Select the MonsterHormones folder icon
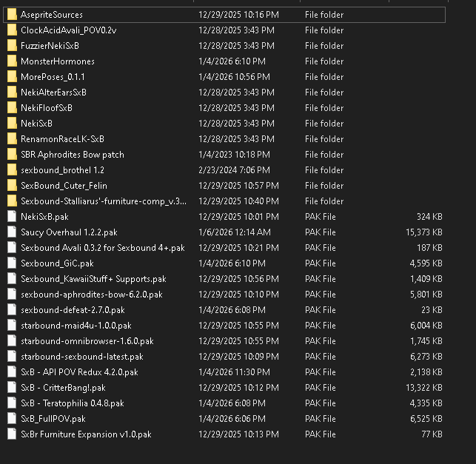476x464 pixels. [12, 61]
